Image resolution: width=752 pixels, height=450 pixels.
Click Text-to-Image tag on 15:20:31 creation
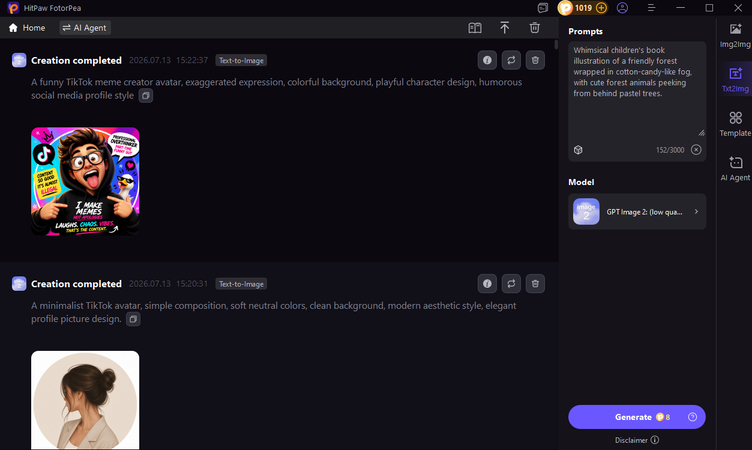click(x=241, y=284)
